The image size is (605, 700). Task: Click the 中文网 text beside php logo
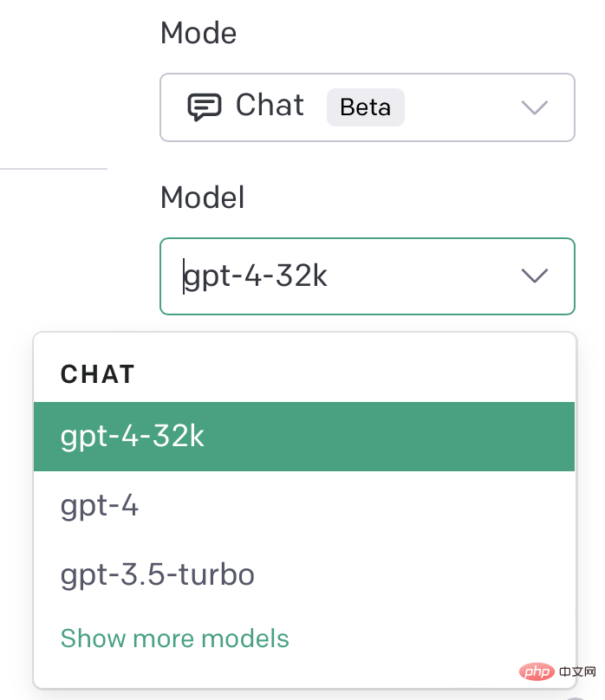[x=577, y=671]
